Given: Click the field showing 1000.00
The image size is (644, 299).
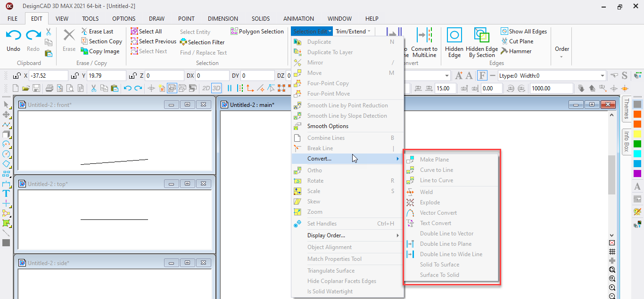Looking at the screenshot, I should [551, 89].
